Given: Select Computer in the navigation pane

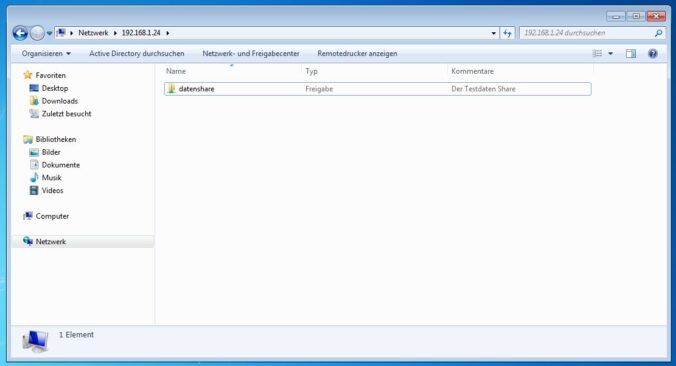Looking at the screenshot, I should click(52, 216).
